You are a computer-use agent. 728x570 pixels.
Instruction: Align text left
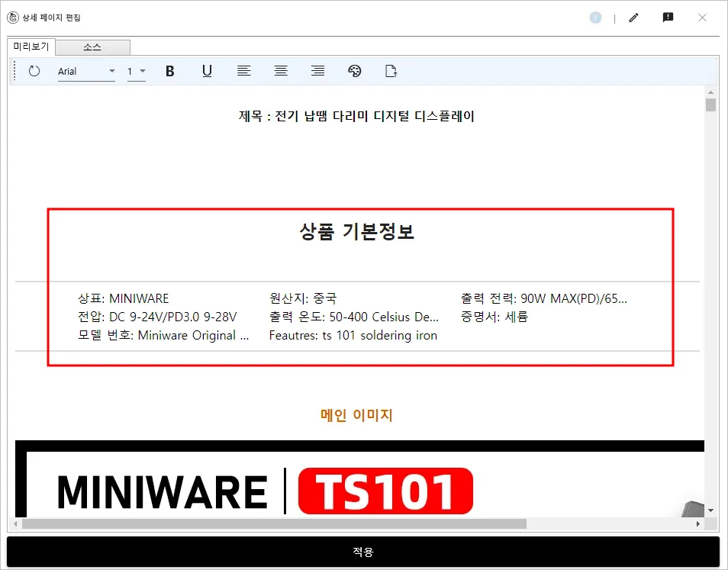[243, 71]
